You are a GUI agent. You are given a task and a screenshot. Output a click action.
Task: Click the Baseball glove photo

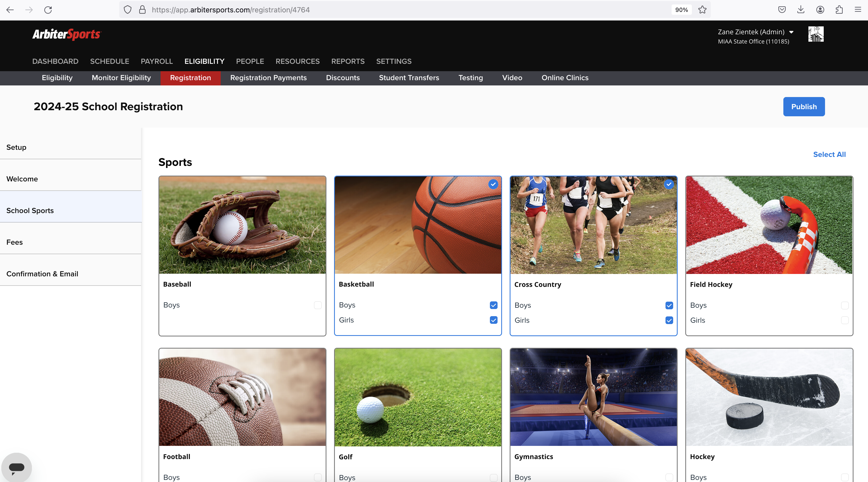(242, 225)
